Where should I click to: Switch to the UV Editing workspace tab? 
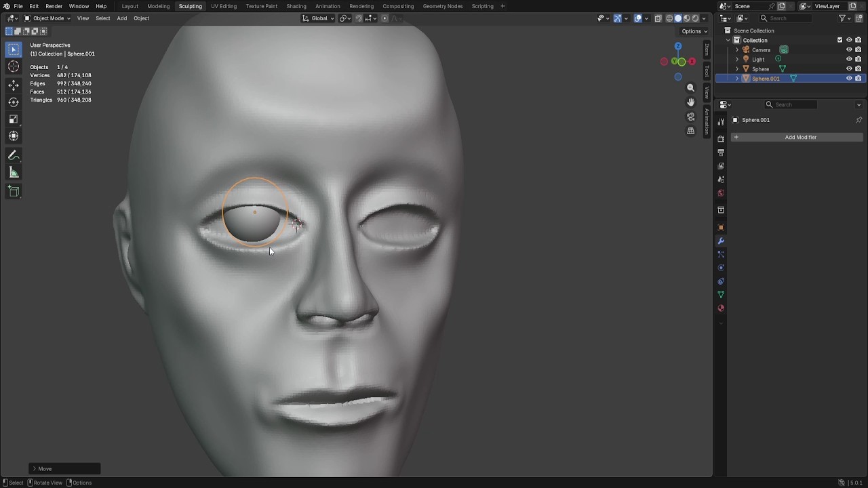(224, 6)
